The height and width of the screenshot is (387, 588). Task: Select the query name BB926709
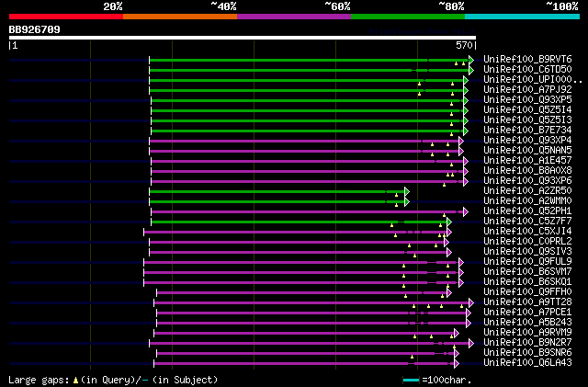(x=35, y=29)
